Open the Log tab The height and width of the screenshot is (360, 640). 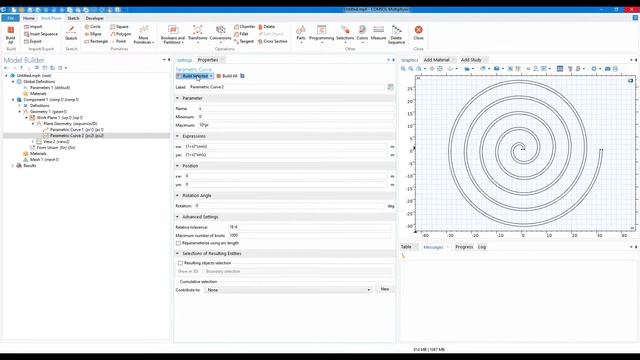coord(482,247)
